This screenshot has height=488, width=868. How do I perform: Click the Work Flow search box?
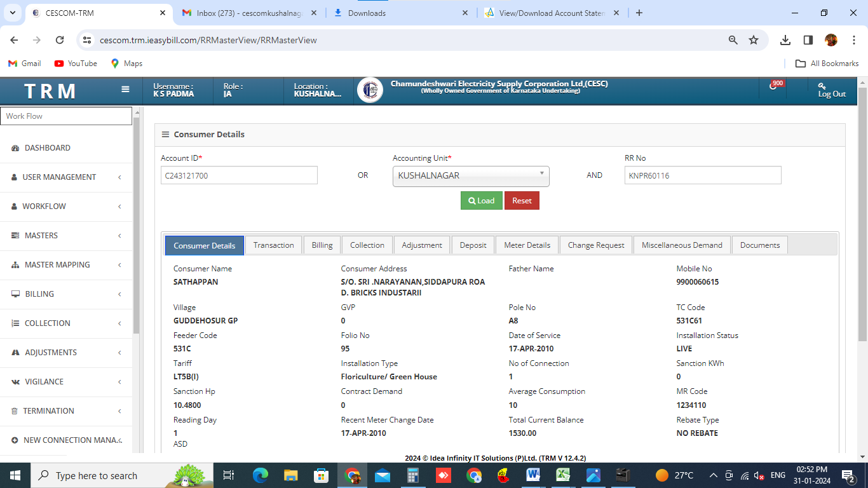tap(66, 116)
